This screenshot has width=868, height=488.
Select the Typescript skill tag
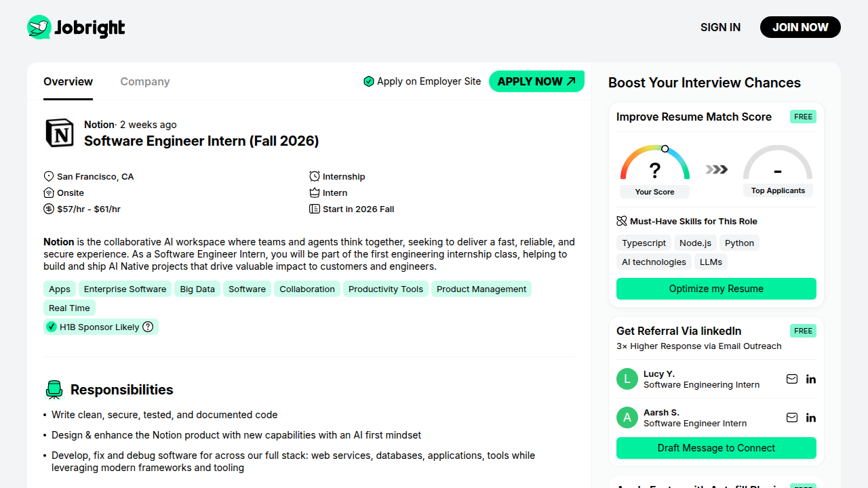(644, 243)
